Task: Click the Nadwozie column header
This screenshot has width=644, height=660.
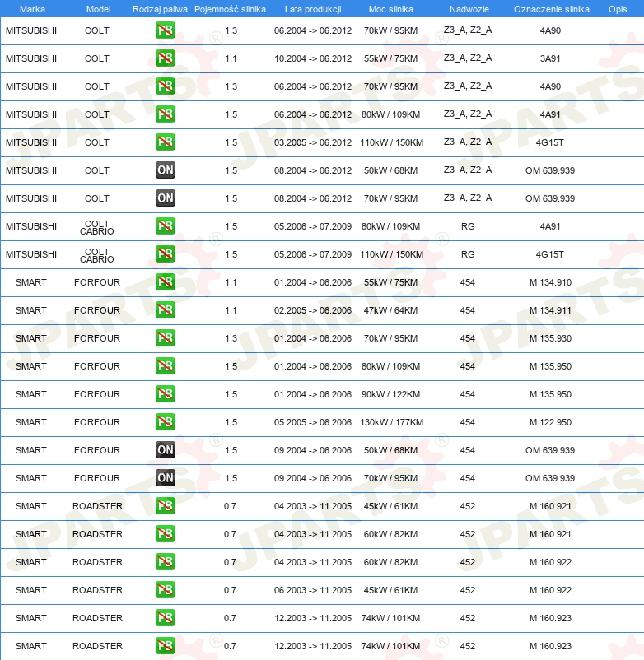Action: (468, 9)
